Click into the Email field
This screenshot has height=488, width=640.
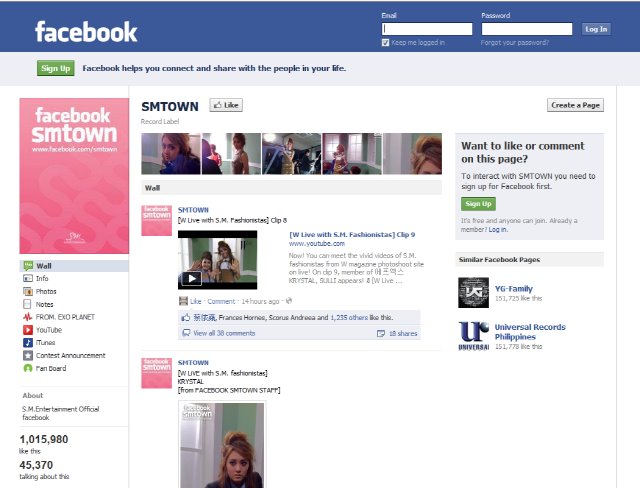pos(427,29)
